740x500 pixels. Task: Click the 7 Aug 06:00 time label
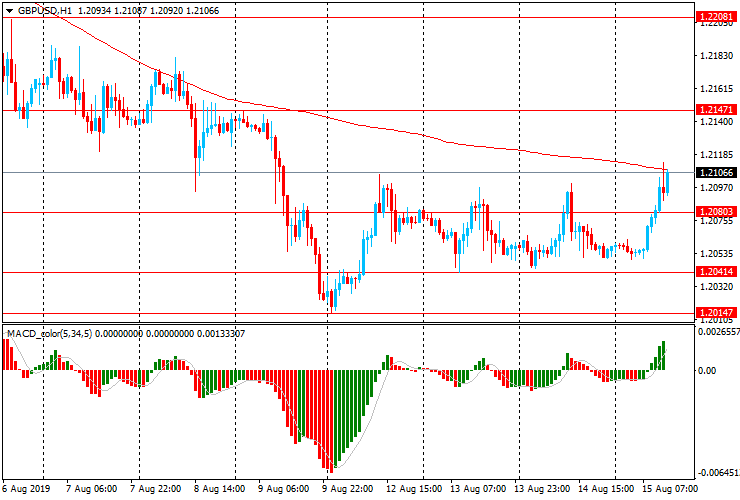(92, 488)
